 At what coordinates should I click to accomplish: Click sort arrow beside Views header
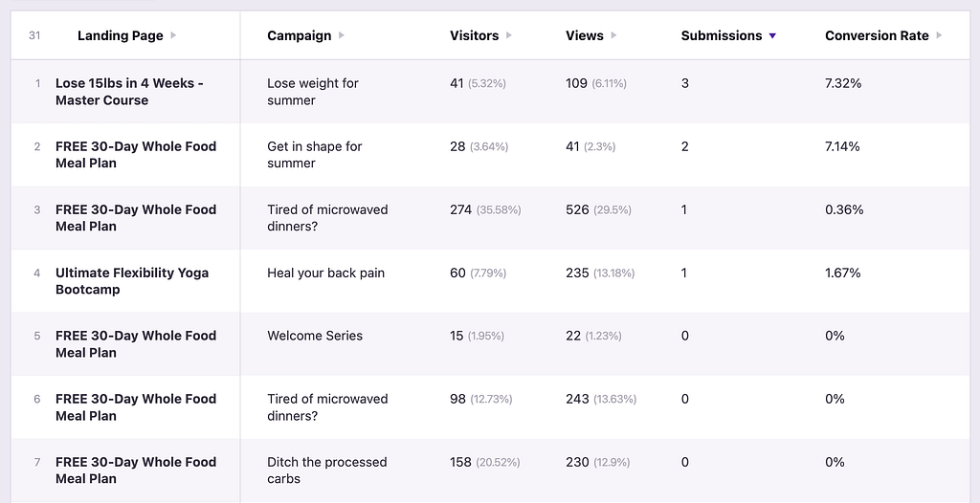[x=613, y=36]
